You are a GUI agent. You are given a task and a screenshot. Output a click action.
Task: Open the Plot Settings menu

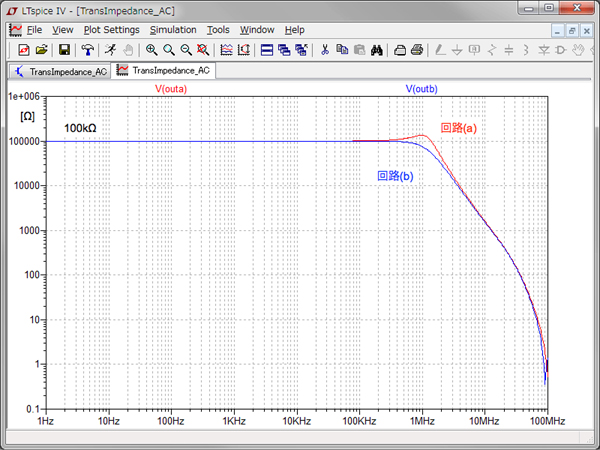coord(111,30)
